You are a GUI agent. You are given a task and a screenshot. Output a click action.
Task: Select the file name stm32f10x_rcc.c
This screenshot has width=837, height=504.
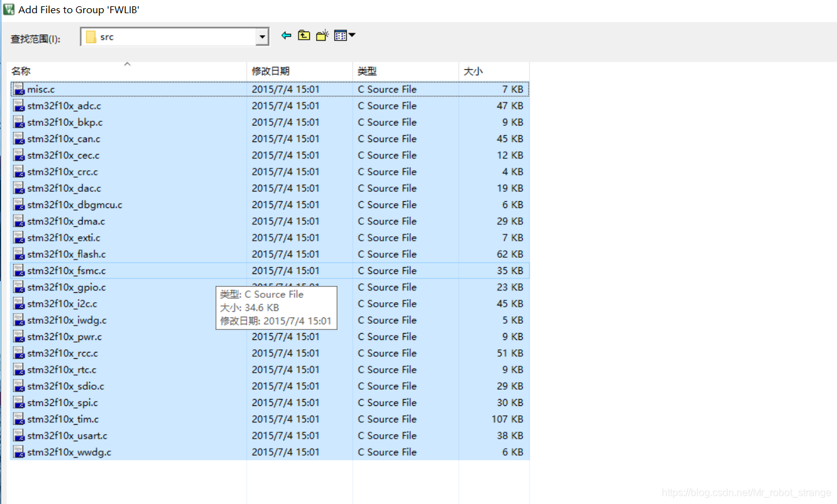[63, 353]
